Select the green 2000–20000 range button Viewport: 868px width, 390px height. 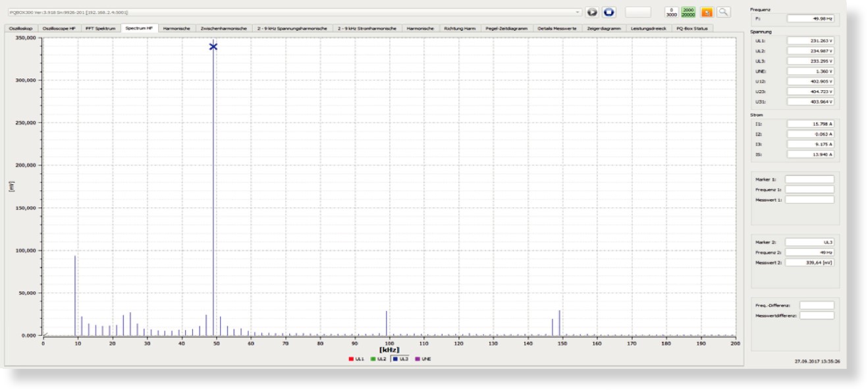coord(688,12)
